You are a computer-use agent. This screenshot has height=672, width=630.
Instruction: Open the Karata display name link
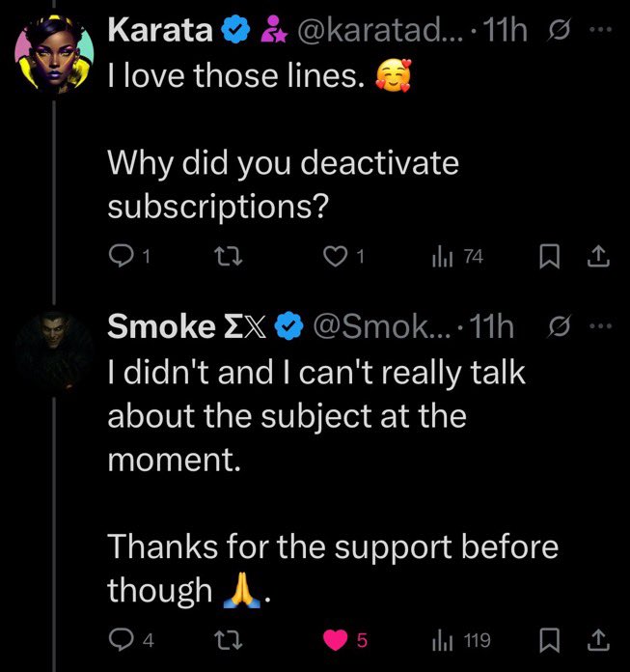161,30
